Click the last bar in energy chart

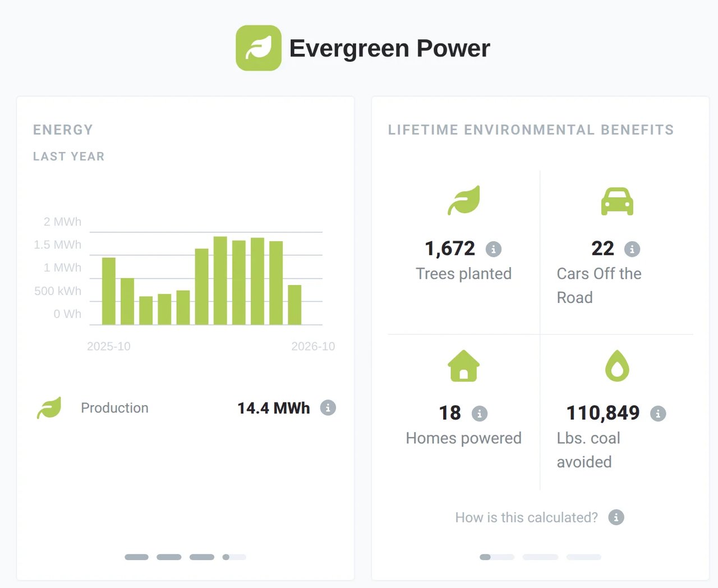click(294, 305)
